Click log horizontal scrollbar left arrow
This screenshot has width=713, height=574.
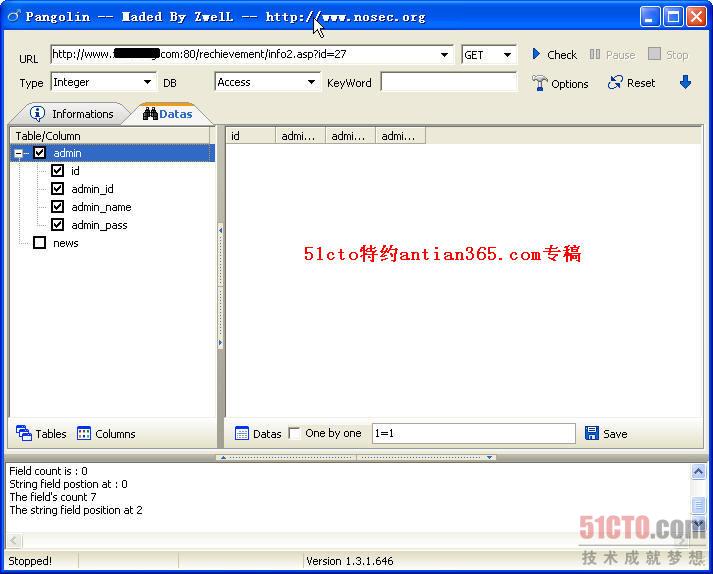tap(14, 540)
